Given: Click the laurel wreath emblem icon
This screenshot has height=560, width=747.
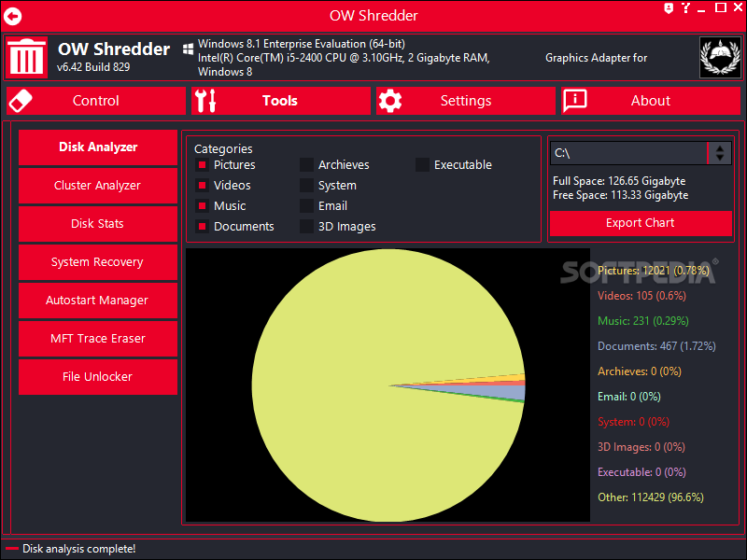Looking at the screenshot, I should click(720, 57).
